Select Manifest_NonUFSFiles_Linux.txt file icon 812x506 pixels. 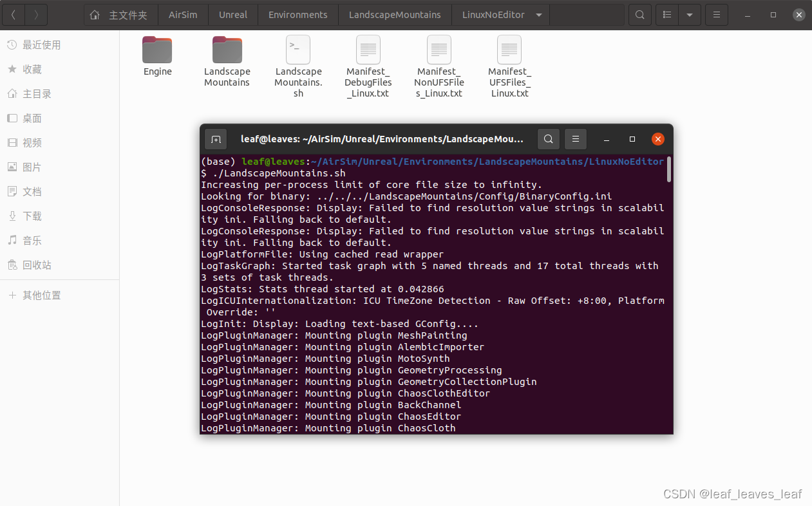[439, 50]
